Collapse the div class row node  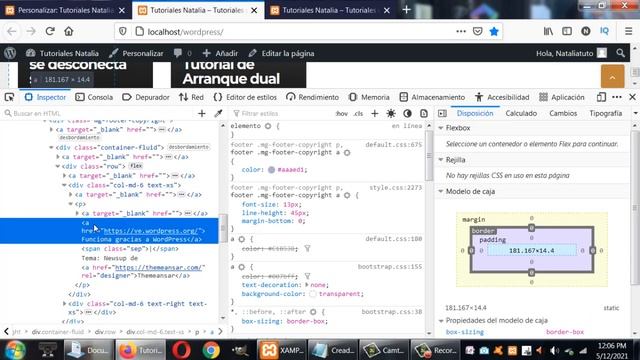(x=58, y=166)
